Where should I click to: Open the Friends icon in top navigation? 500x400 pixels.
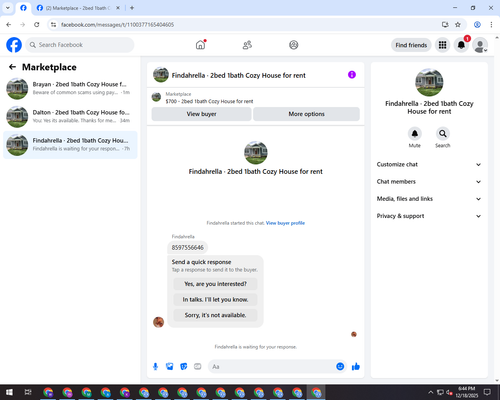pos(247,45)
